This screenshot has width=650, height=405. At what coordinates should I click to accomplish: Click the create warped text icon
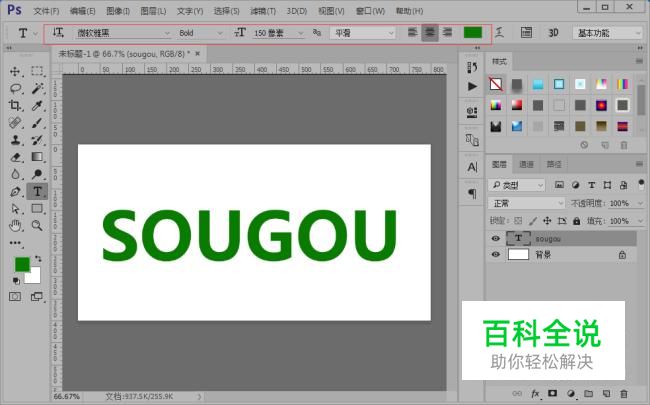tap(500, 32)
